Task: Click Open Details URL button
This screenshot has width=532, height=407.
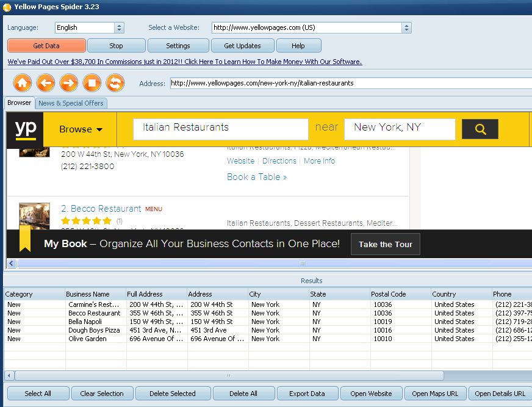Action: [500, 394]
